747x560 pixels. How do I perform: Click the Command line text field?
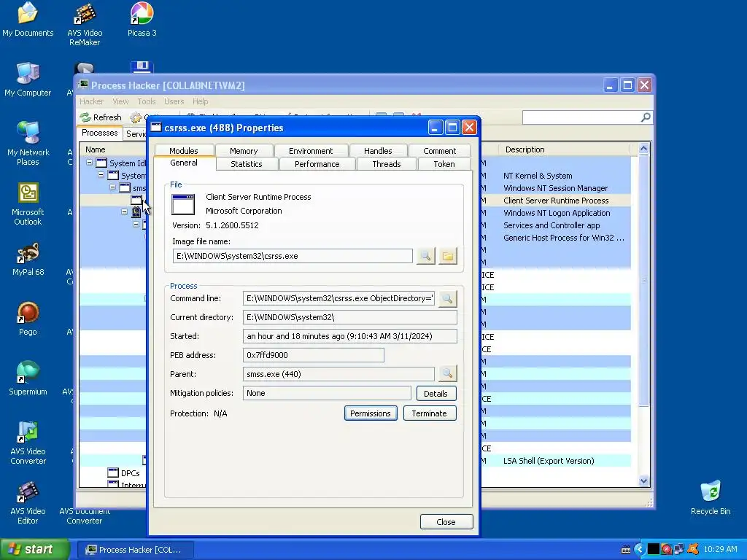click(338, 298)
